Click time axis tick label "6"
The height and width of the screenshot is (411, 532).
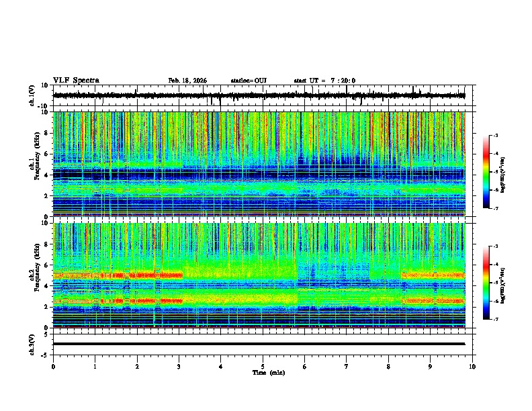[304, 367]
